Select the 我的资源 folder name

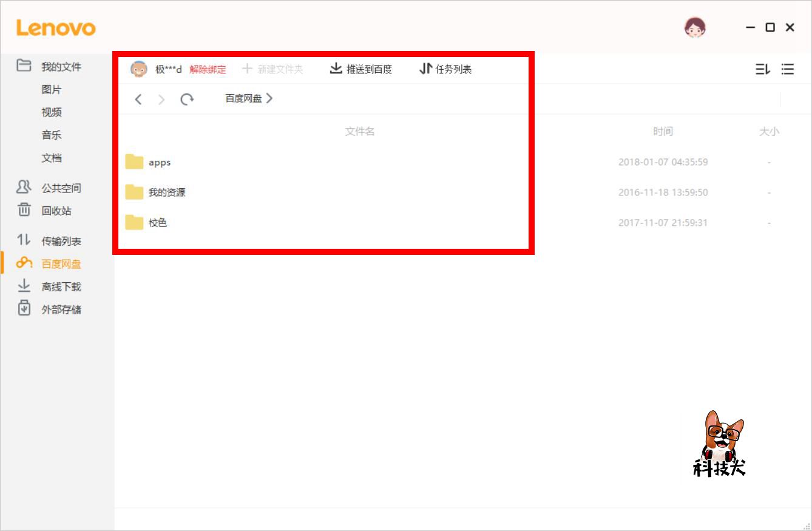coord(167,192)
